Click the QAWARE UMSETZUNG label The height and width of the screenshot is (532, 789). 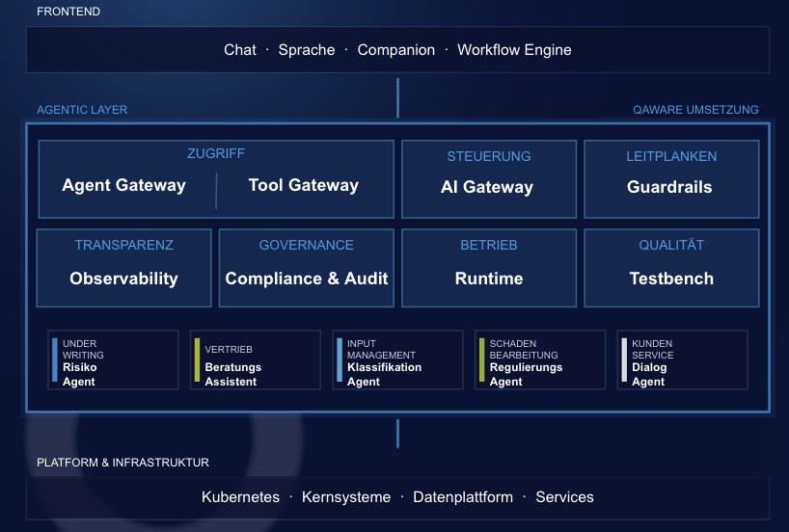pyautogui.click(x=695, y=110)
